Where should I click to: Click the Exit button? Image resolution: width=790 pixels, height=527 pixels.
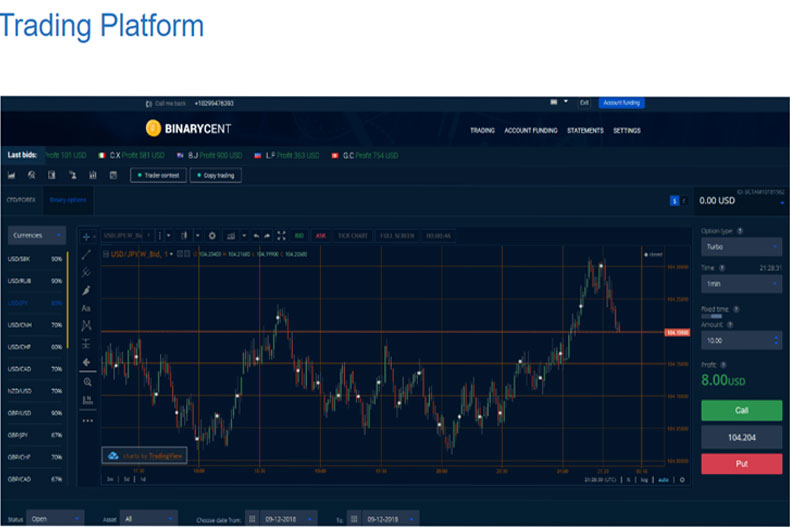click(584, 103)
